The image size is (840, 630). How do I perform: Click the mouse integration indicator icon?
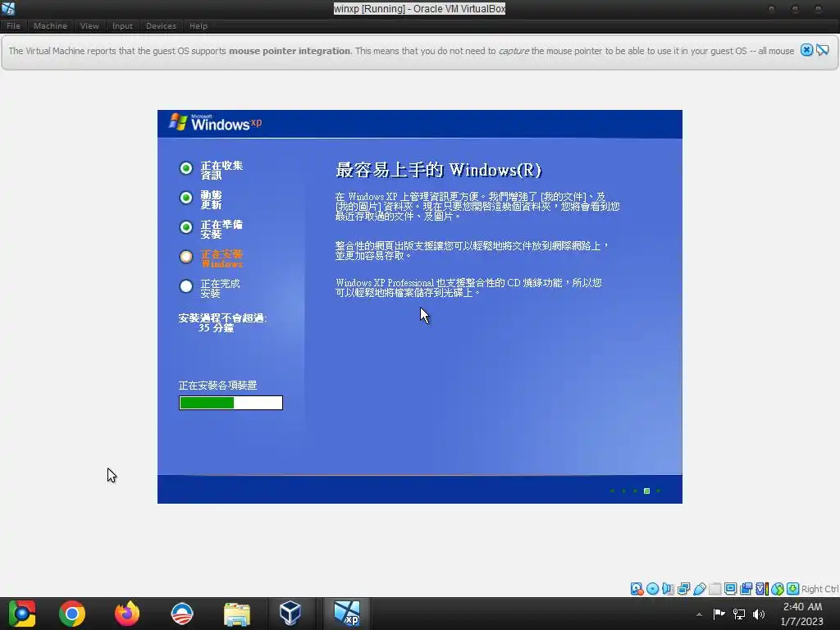click(x=778, y=589)
